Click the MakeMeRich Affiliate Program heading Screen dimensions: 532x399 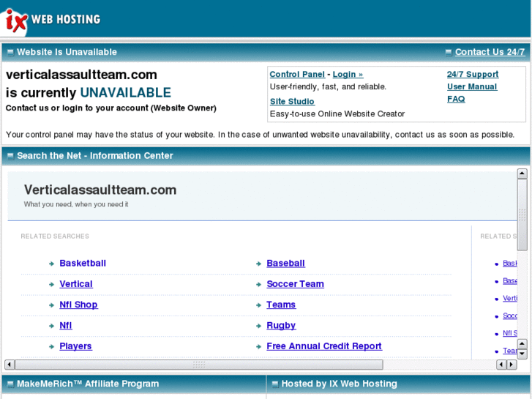tap(88, 384)
